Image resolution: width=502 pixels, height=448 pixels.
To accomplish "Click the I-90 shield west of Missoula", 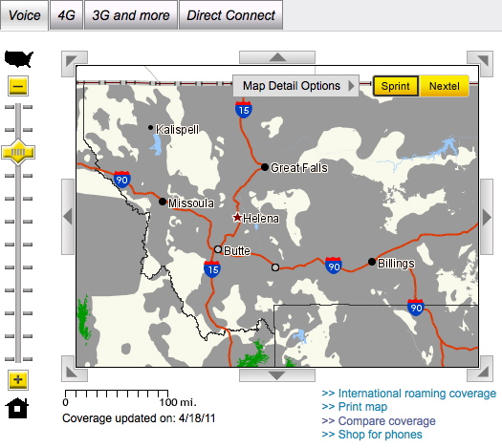I will click(x=121, y=180).
